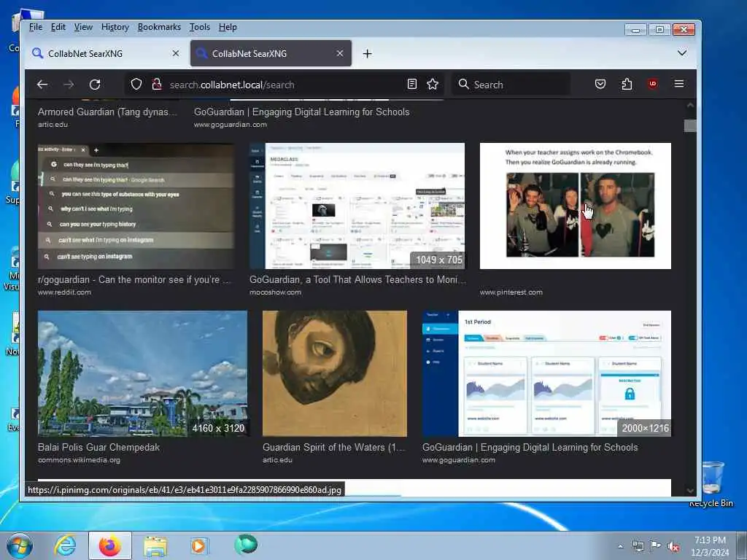Click the forward navigation arrow

[x=69, y=85]
